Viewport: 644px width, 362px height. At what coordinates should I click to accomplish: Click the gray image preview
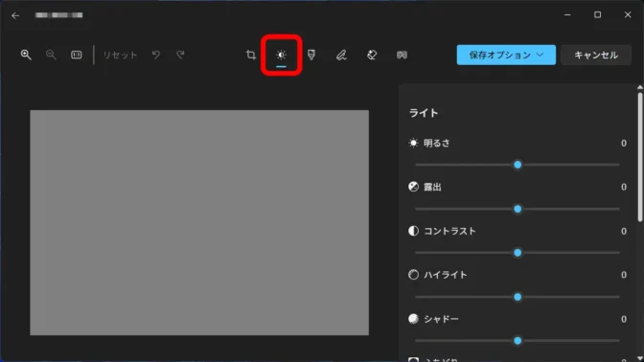click(199, 222)
